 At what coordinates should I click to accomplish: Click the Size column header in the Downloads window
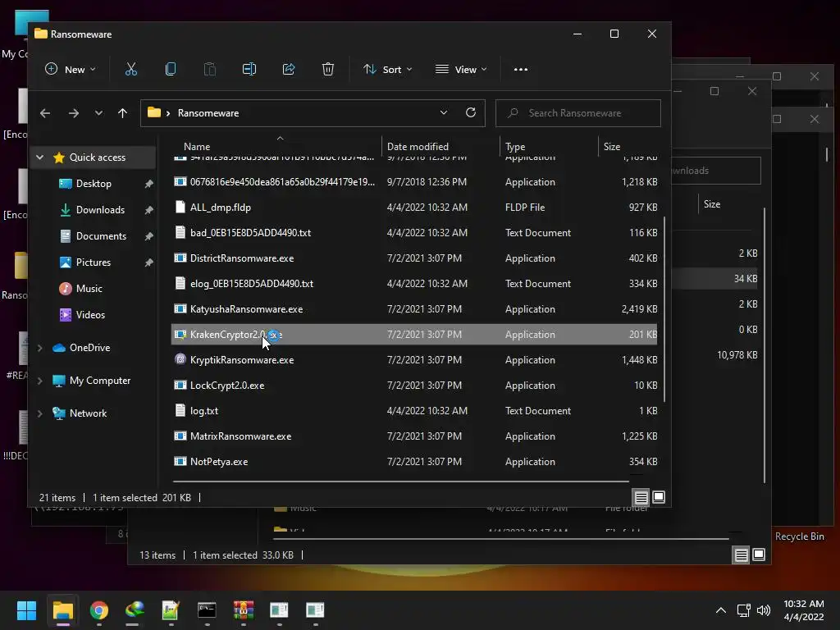(712, 204)
